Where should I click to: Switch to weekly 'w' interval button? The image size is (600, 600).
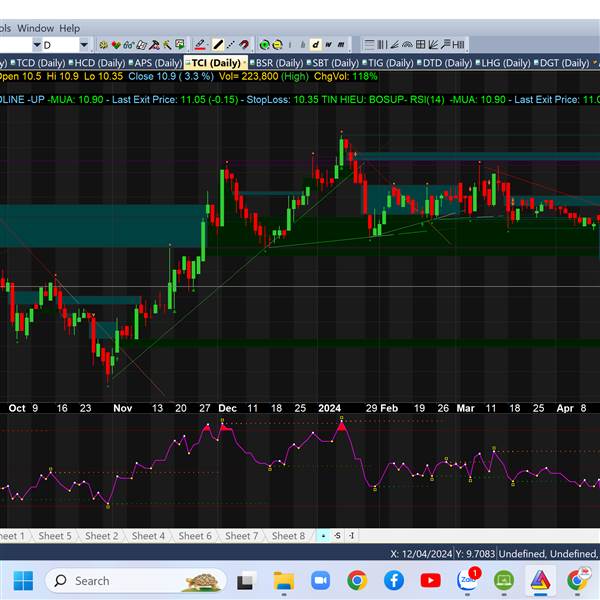pos(328,45)
